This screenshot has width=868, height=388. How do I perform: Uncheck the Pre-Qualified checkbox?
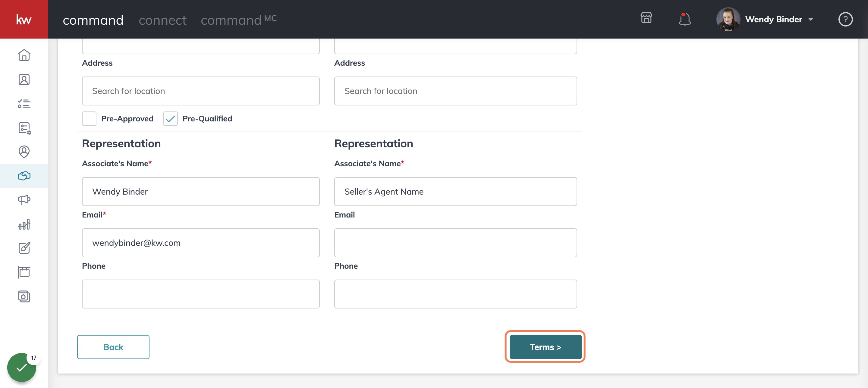(x=171, y=119)
